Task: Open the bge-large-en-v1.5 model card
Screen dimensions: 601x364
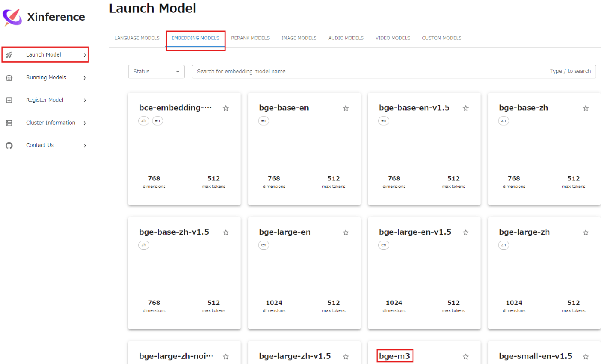Action: pyautogui.click(x=424, y=273)
